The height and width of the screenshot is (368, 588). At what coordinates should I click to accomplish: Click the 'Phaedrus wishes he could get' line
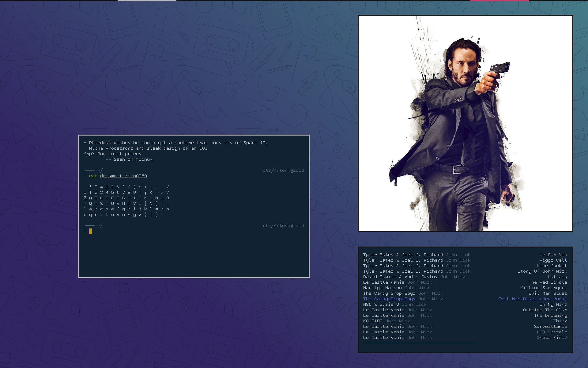[176, 143]
